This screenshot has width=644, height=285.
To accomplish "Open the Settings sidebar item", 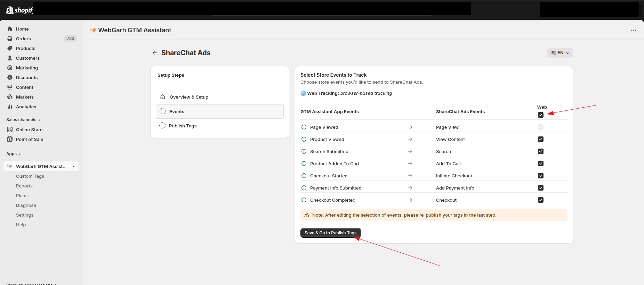I will point(25,215).
